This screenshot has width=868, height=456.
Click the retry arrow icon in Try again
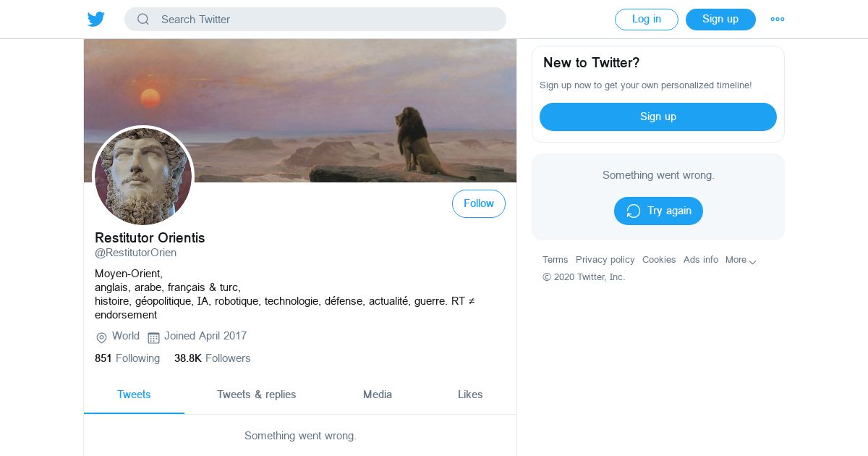634,211
